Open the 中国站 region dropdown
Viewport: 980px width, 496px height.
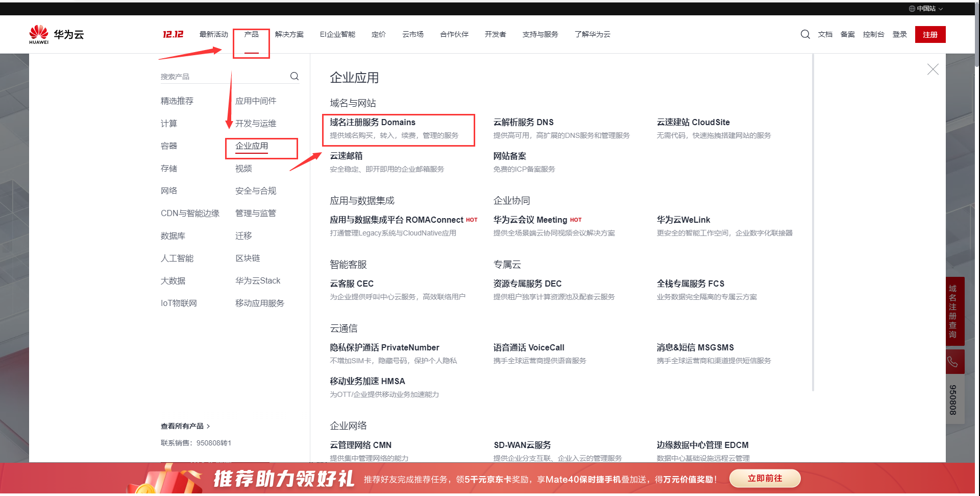click(926, 9)
